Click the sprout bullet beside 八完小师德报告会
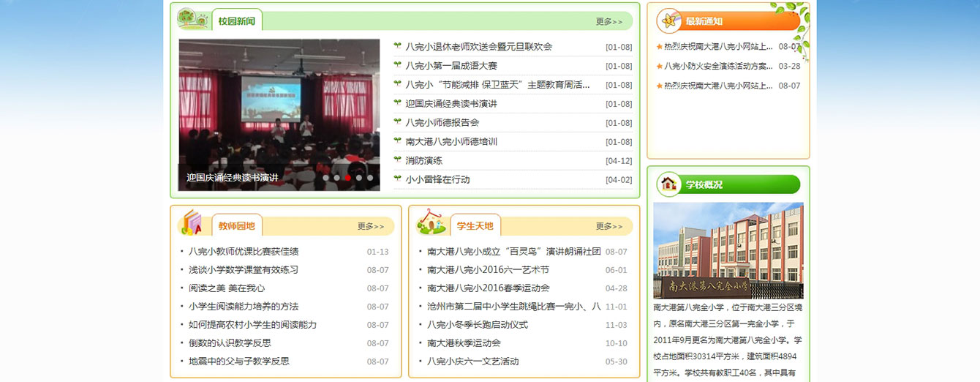This screenshot has height=382, width=980. tap(397, 121)
